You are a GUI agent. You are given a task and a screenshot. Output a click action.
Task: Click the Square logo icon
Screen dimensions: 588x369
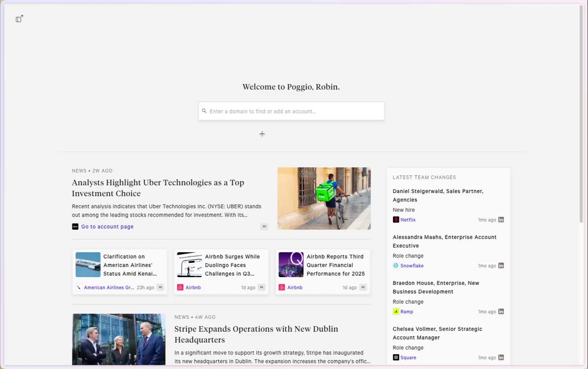[396, 358]
